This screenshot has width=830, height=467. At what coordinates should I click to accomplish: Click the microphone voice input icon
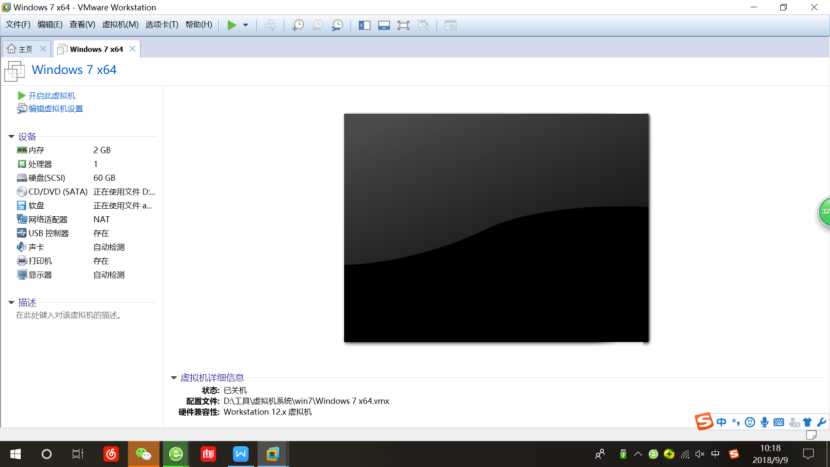click(764, 422)
